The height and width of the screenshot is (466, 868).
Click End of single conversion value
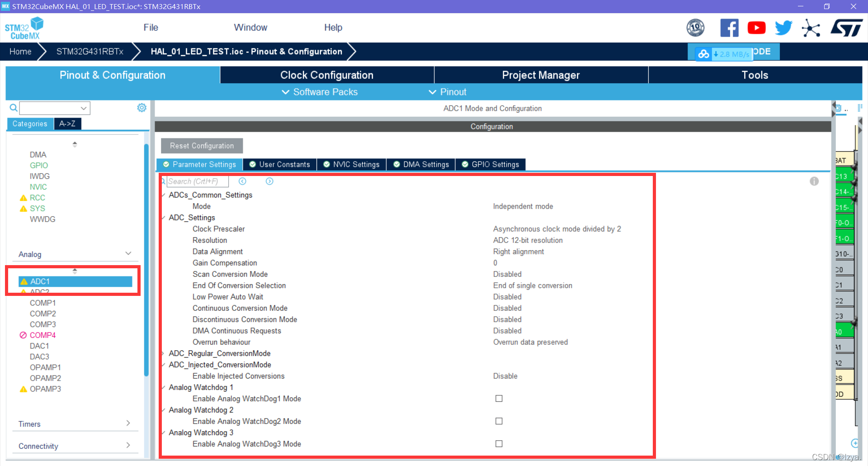(533, 285)
